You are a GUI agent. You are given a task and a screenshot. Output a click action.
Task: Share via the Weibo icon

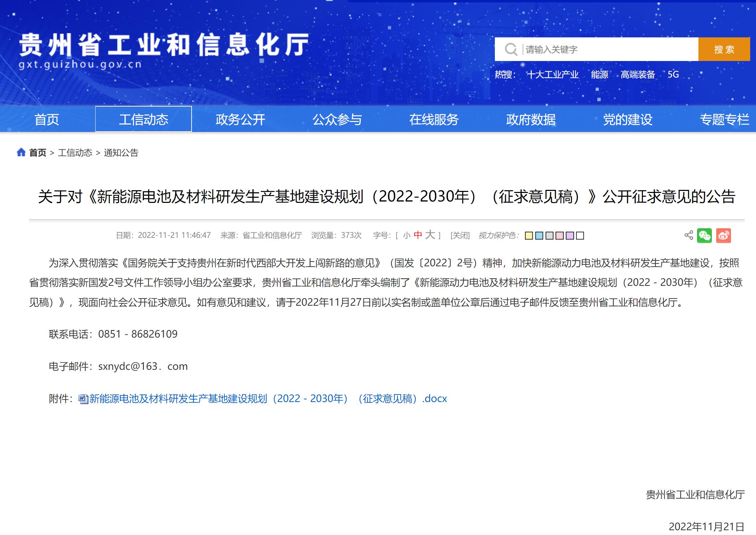point(723,235)
